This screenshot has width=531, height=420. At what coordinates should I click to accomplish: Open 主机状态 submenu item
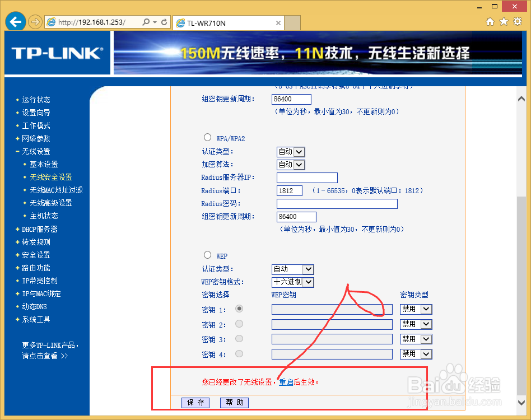pos(44,216)
